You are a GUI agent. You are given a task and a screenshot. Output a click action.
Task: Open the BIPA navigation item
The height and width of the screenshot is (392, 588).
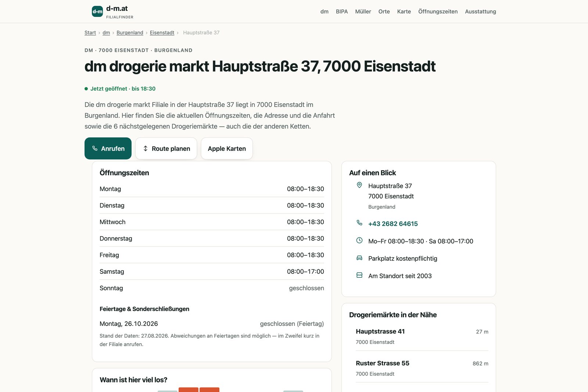[342, 11]
